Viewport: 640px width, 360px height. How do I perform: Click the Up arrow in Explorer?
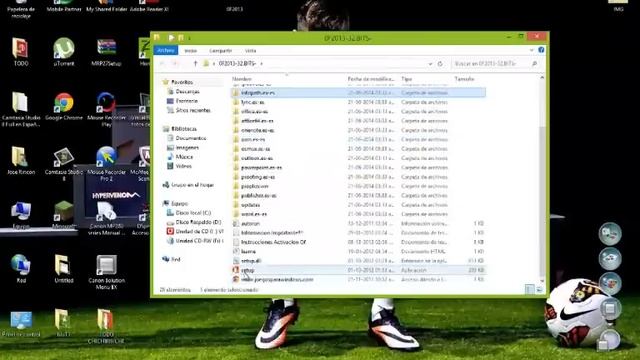pyautogui.click(x=195, y=64)
